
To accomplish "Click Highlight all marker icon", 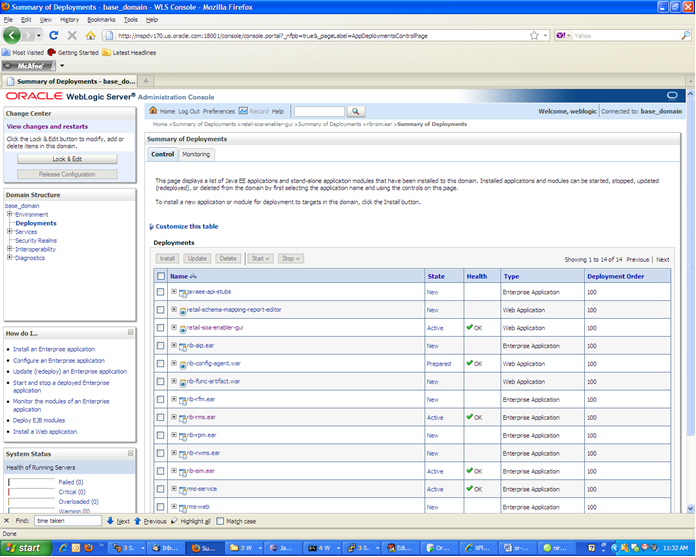I will click(x=174, y=521).
